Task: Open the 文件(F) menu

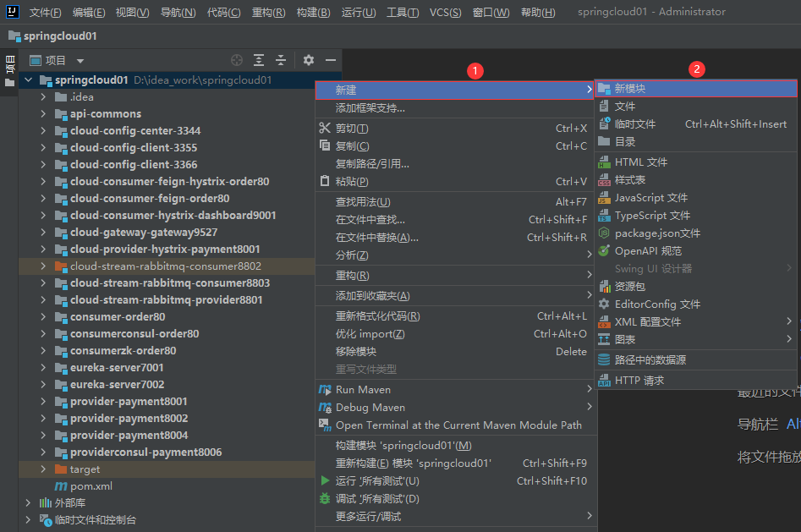Action: [x=45, y=13]
